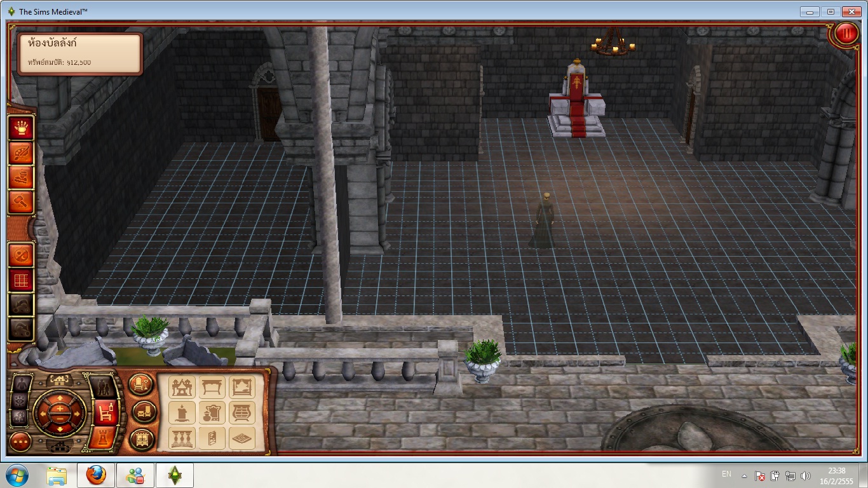Click the room name panel showing §12,500
Viewport: 868px width, 488px height.
click(79, 53)
